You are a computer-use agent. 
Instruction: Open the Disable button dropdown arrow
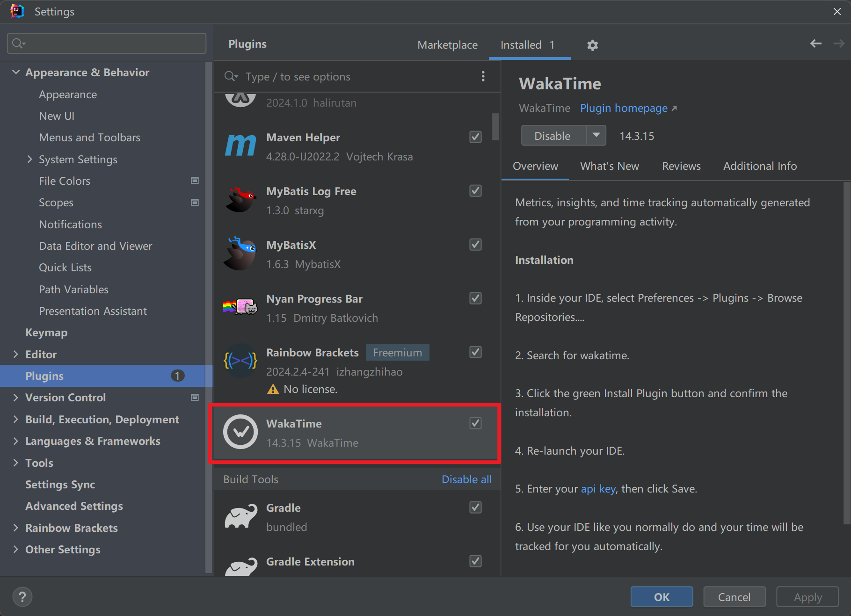click(x=596, y=136)
